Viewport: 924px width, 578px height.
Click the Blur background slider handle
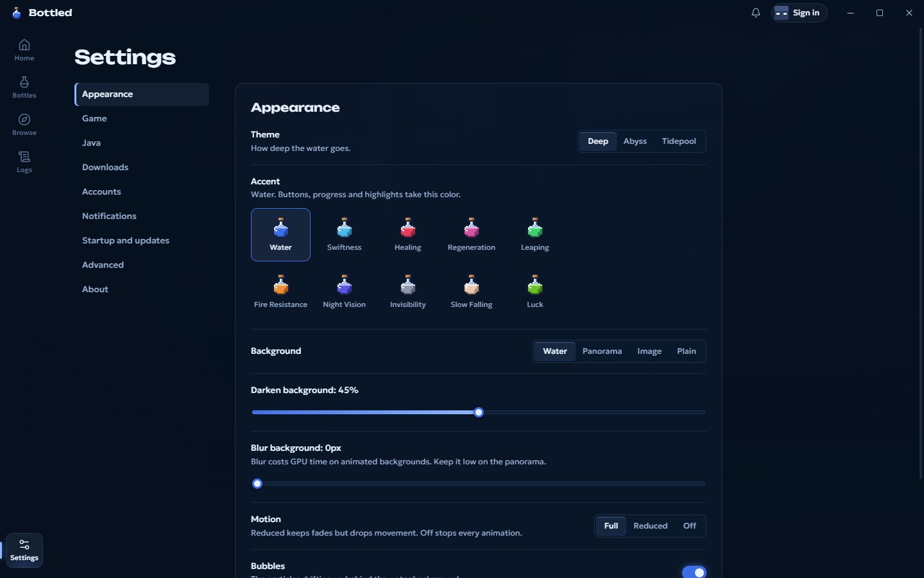point(257,484)
